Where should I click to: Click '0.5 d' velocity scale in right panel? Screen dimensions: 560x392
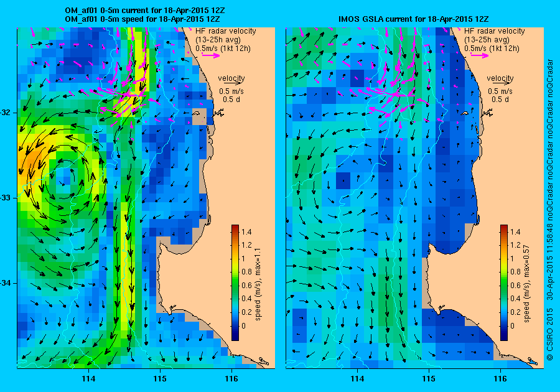click(500, 100)
